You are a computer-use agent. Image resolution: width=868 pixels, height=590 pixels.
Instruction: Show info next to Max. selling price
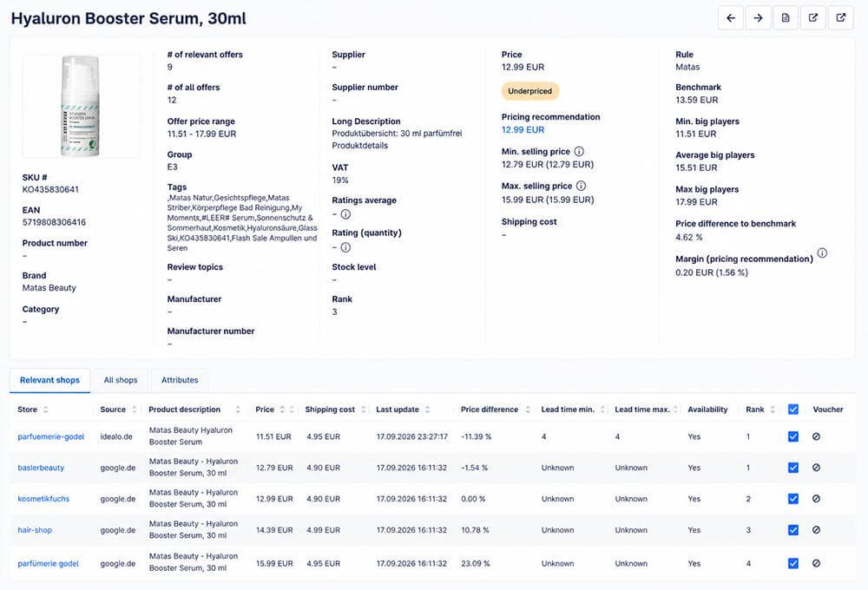point(582,186)
